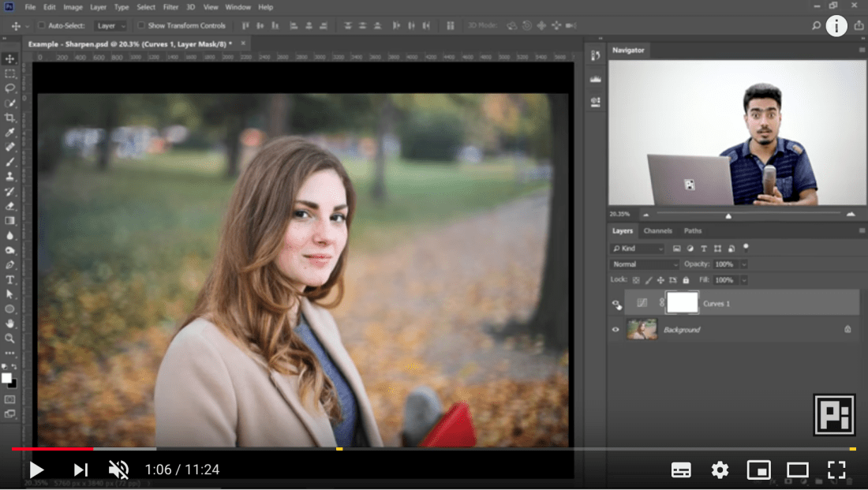The height and width of the screenshot is (490, 868).
Task: Play the video
Action: tap(36, 470)
